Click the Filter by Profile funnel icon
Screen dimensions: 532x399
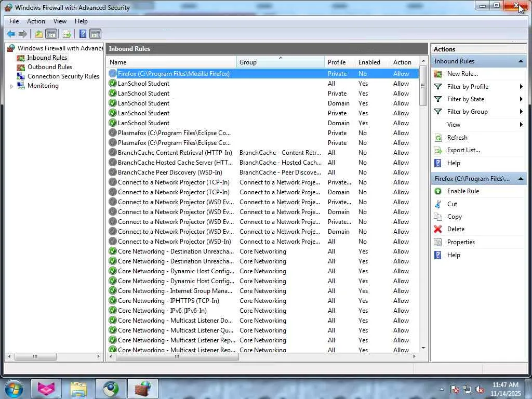pyautogui.click(x=438, y=87)
